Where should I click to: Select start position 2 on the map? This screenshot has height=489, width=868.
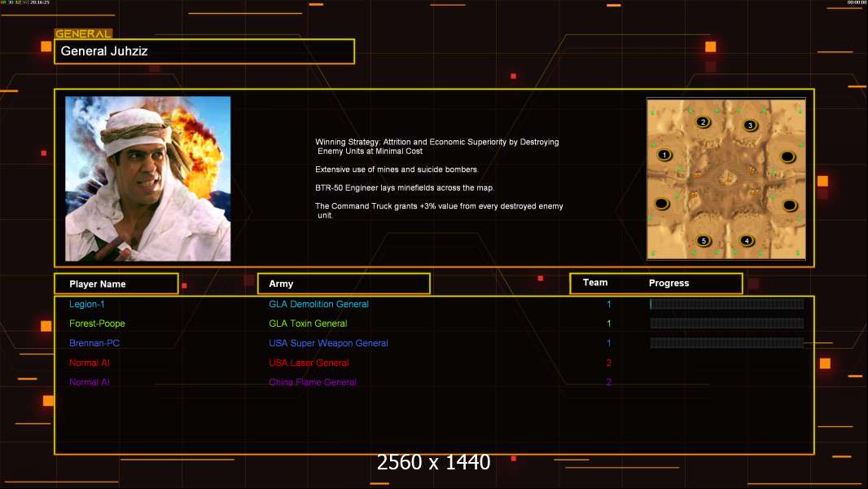[x=703, y=122]
